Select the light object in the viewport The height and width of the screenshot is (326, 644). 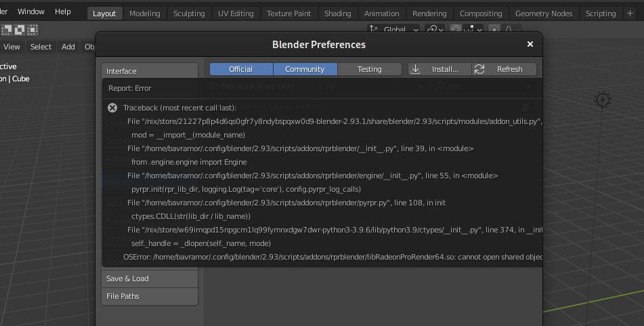tap(603, 100)
